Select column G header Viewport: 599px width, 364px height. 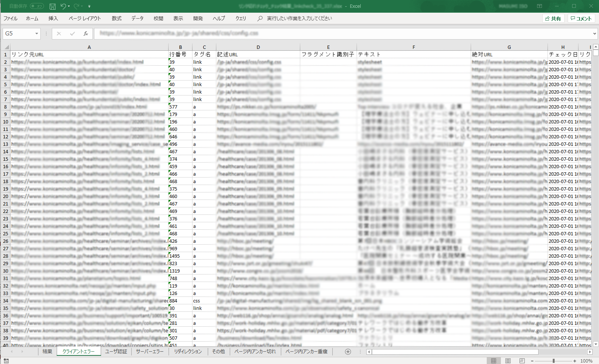pyautogui.click(x=509, y=47)
